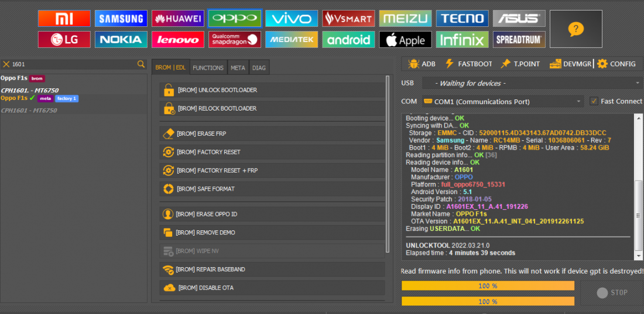Click the functions list scrollbar
This screenshot has height=314, width=644.
pyautogui.click(x=388, y=164)
